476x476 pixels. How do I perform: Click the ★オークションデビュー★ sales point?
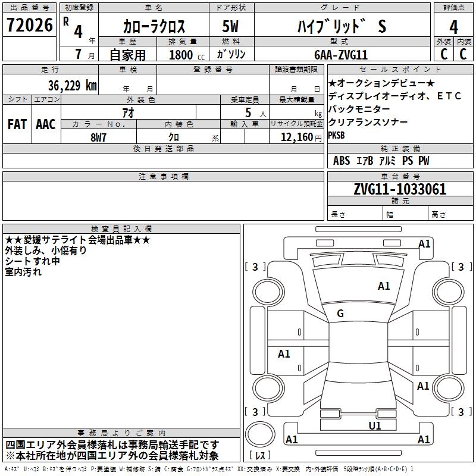[381, 83]
